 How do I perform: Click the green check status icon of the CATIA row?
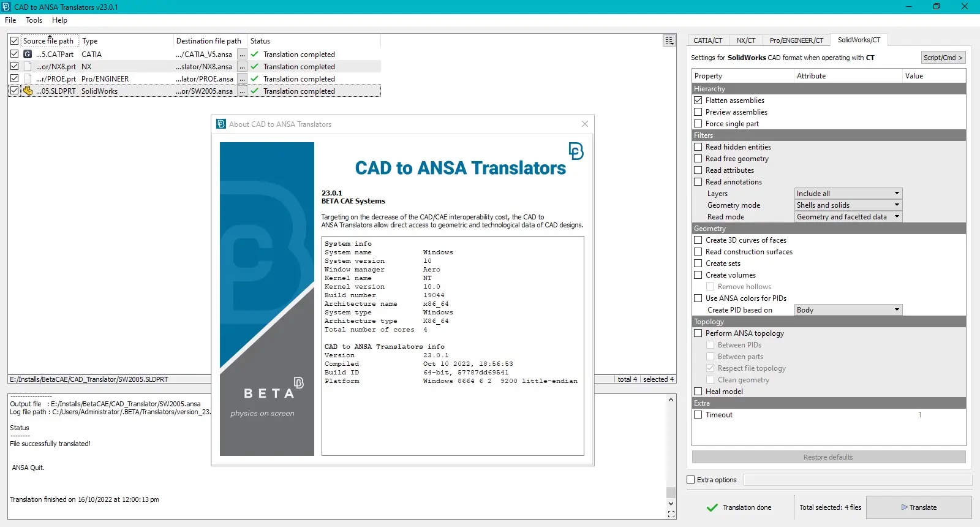[x=255, y=54]
